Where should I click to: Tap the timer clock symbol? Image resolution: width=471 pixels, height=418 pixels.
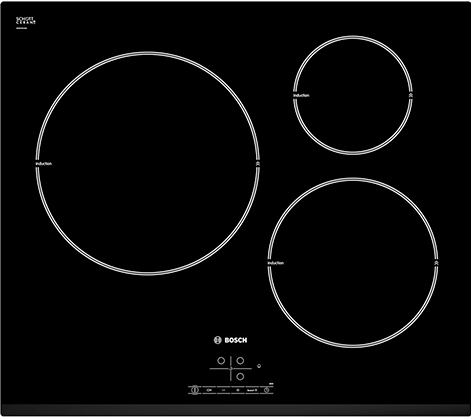[267, 390]
